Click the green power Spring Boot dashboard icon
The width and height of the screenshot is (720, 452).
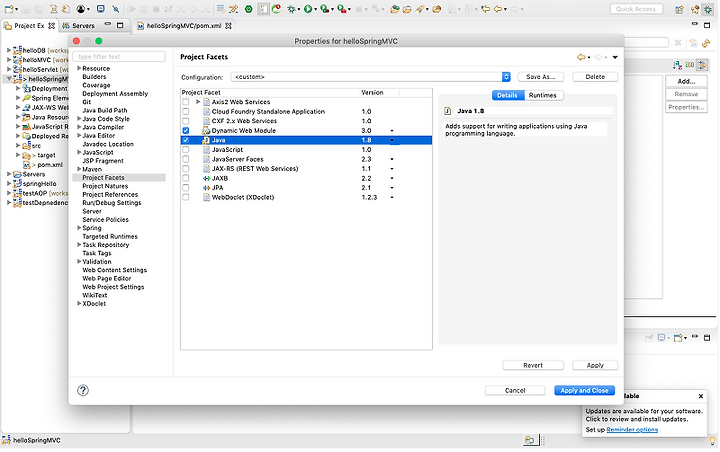click(x=248, y=9)
